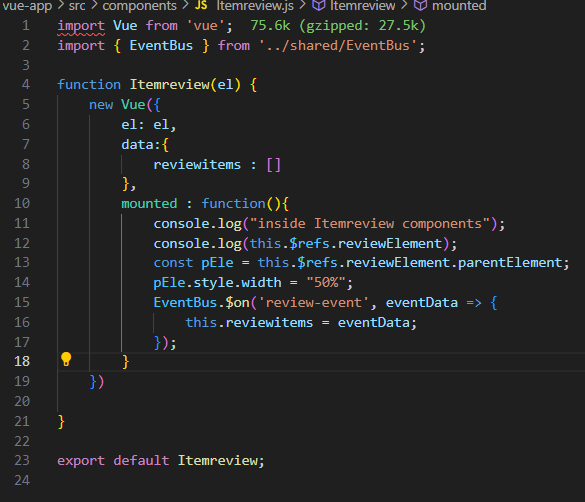Screen dimensions: 585x502
Task: Open the vue-app breadcrumb root
Action: (27, 6)
